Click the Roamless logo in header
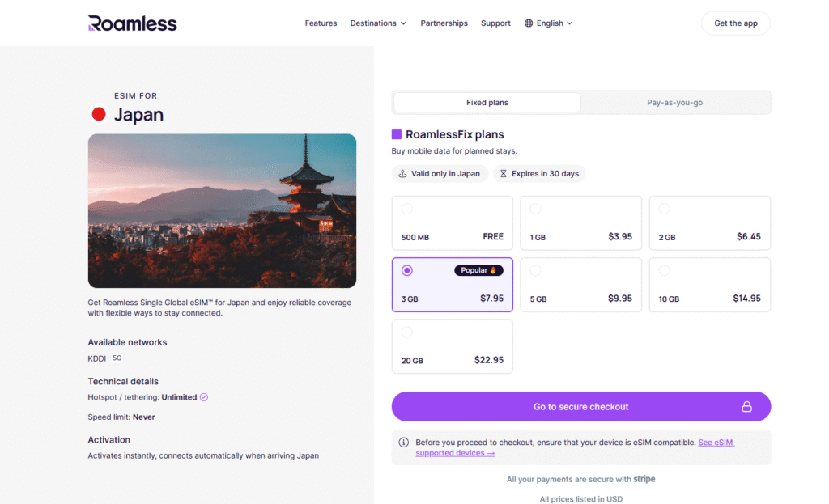Viewport: 829px width, 504px height. [132, 23]
